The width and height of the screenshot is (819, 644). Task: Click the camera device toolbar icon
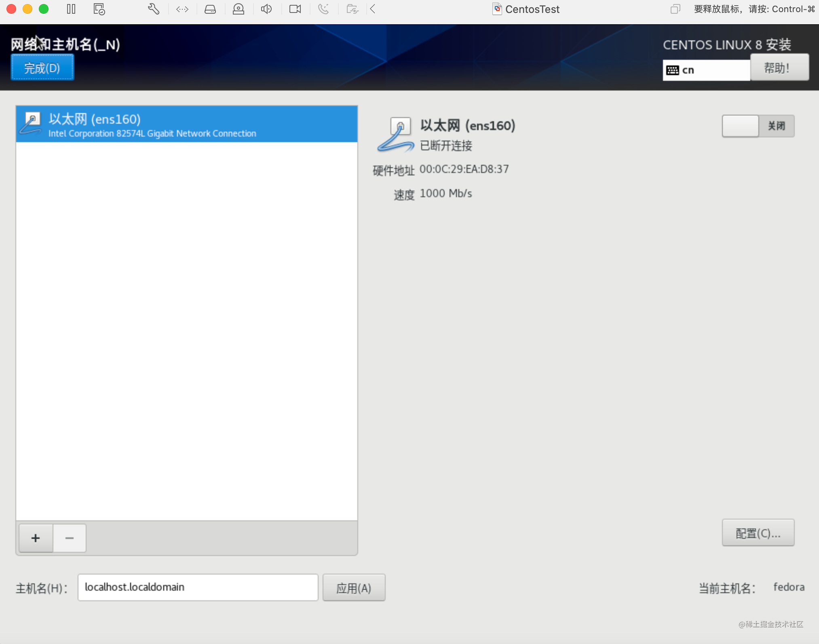tap(295, 9)
